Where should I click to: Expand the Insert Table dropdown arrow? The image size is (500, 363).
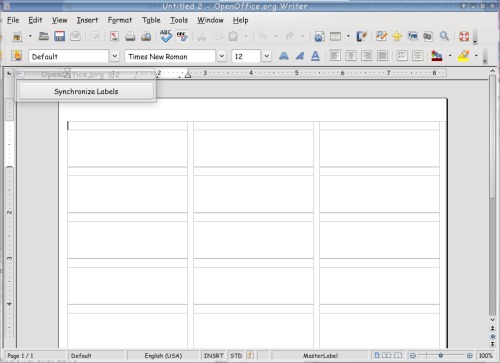pos(348,36)
